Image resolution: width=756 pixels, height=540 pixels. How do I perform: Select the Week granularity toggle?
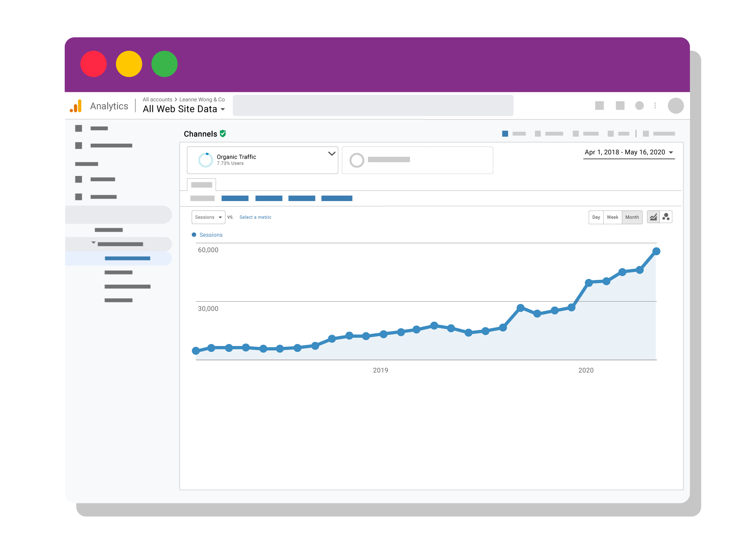click(x=612, y=217)
